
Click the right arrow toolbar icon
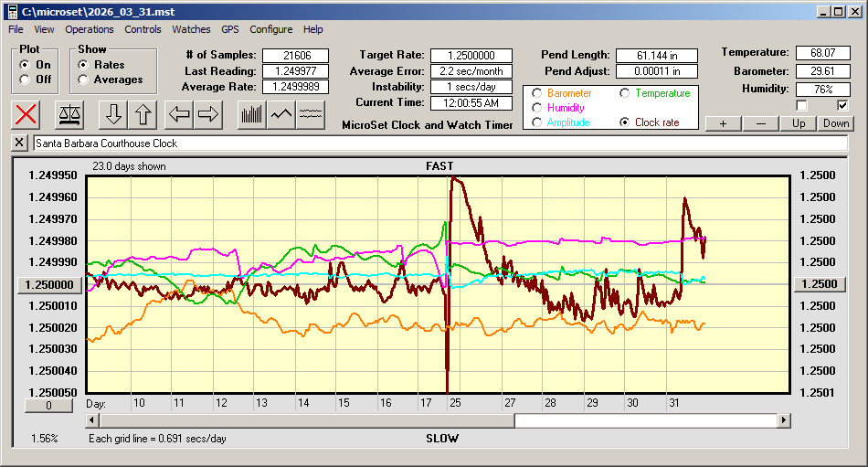[x=208, y=114]
